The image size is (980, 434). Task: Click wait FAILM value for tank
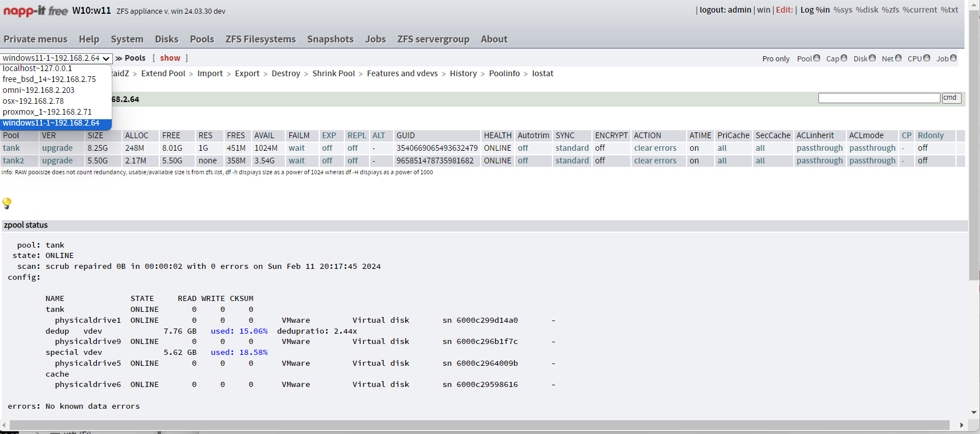[296, 148]
